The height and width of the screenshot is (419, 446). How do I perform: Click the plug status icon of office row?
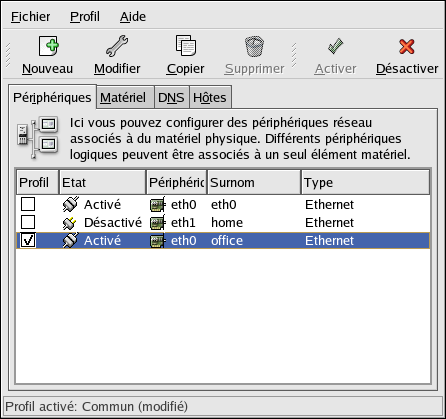coord(71,240)
